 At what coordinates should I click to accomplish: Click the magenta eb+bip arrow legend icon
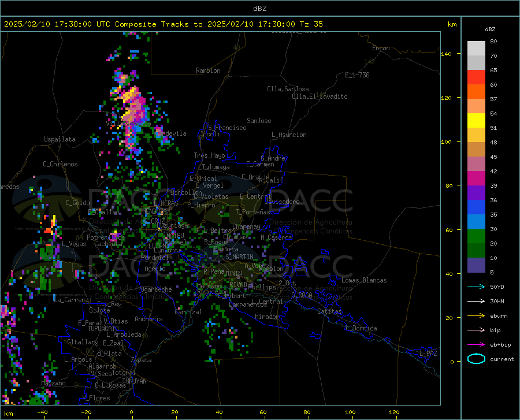click(x=476, y=345)
